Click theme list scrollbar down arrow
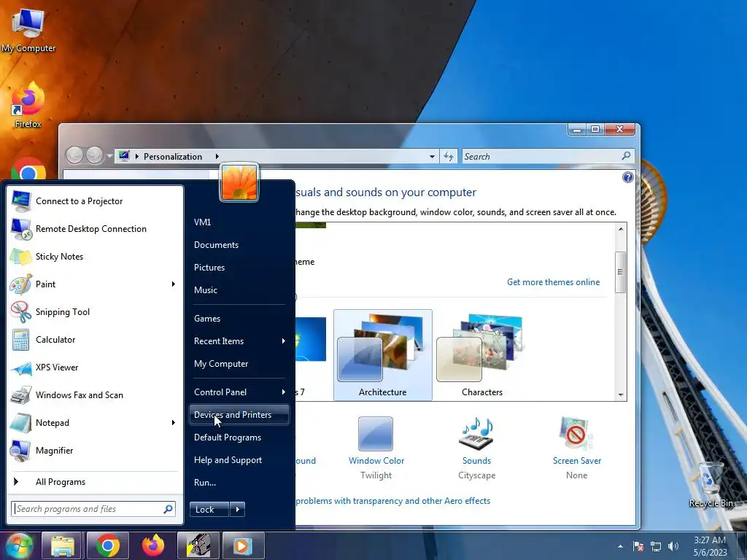This screenshot has height=560, width=747. coord(621,394)
